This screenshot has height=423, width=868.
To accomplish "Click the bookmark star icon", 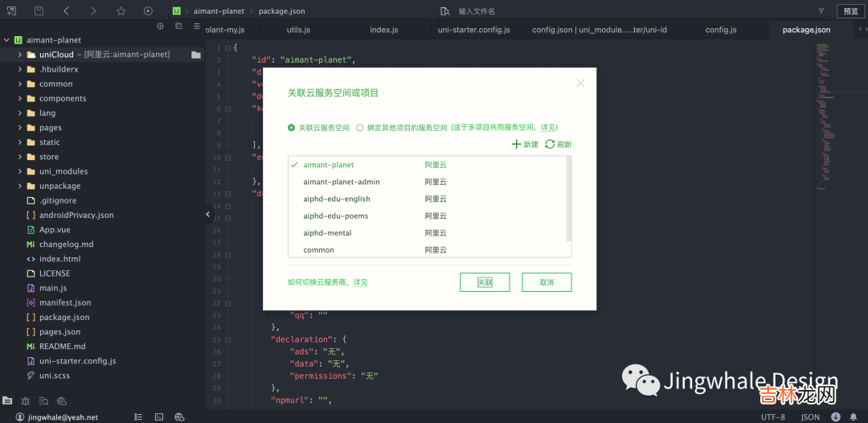I will (x=121, y=11).
